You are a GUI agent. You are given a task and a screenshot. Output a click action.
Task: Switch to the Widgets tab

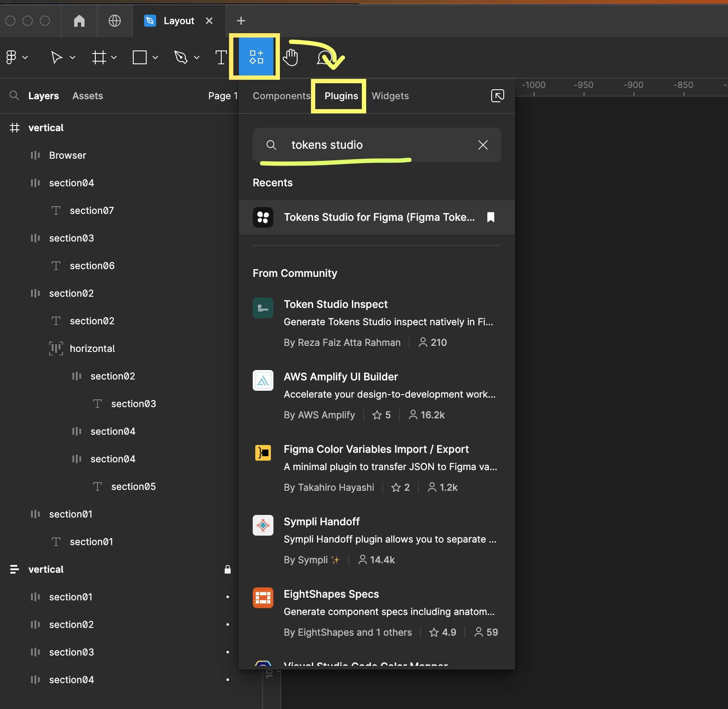pyautogui.click(x=390, y=96)
